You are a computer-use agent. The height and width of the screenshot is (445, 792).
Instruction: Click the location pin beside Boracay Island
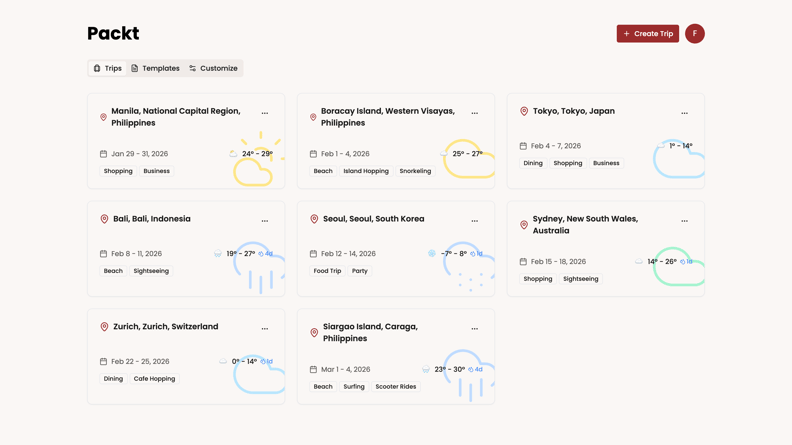313,117
